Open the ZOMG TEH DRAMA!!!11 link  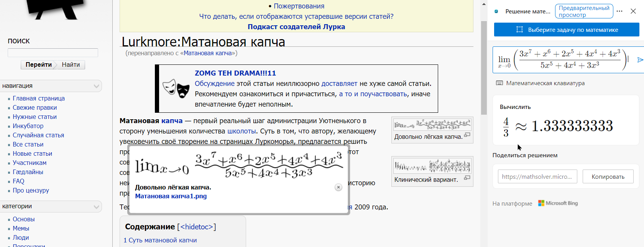point(235,73)
